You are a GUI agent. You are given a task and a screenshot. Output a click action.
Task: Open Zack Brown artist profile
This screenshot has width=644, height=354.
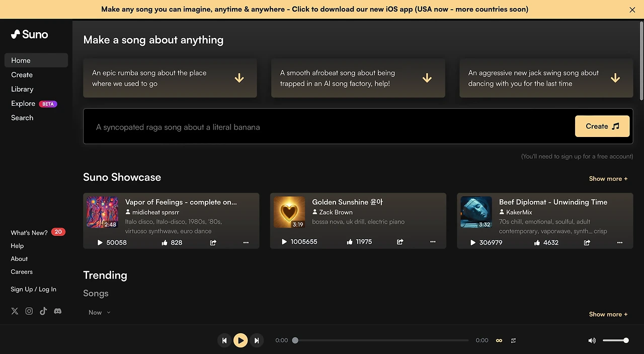(333, 213)
